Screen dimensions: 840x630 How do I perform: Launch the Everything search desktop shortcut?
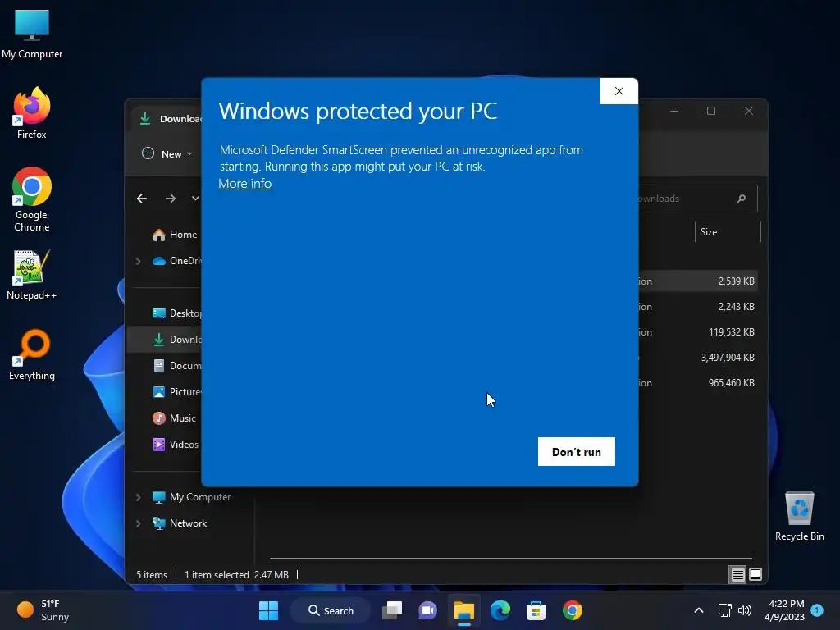pyautogui.click(x=32, y=354)
